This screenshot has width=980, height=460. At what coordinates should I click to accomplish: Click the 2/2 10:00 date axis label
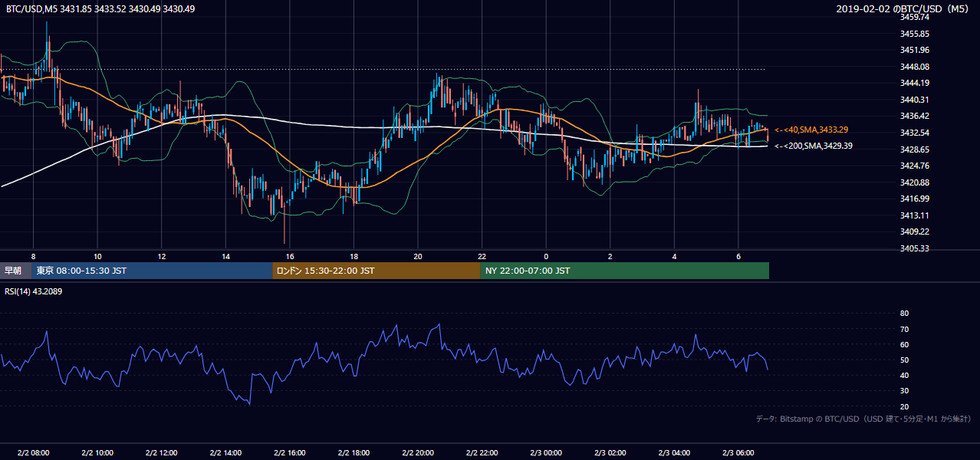pos(97,453)
